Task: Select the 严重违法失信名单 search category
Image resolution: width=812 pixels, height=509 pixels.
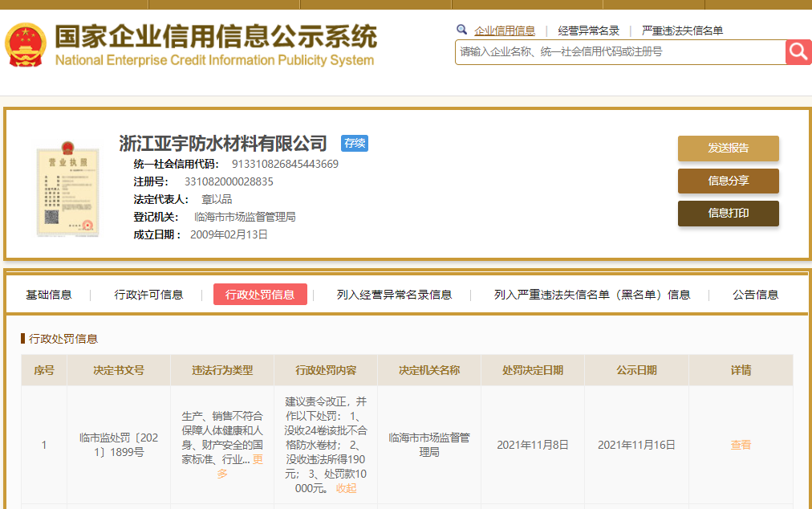Action: pyautogui.click(x=682, y=31)
